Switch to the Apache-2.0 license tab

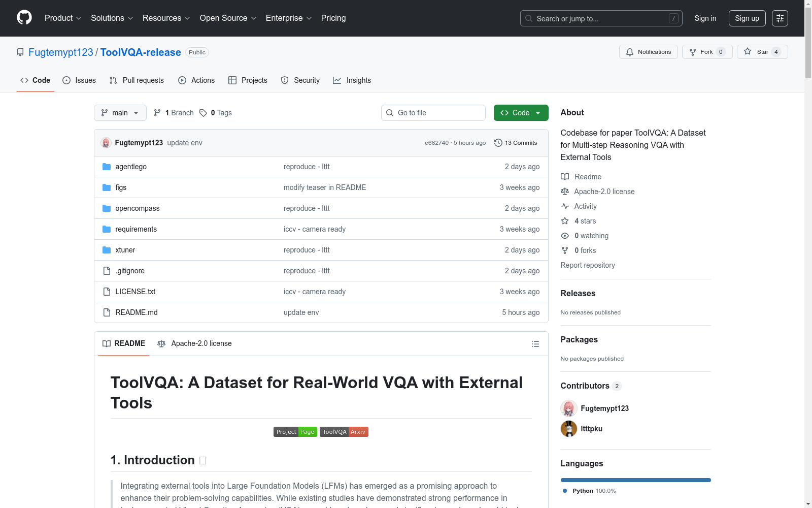(x=195, y=343)
